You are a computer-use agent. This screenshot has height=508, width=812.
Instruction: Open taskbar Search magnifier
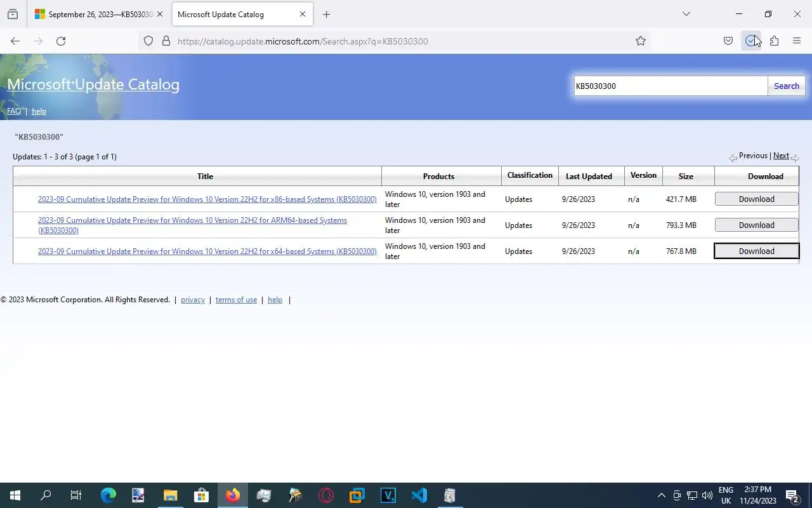click(x=46, y=495)
